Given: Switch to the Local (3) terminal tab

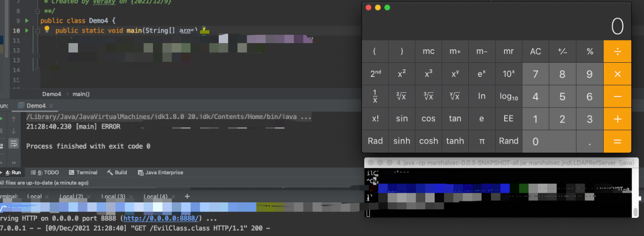Looking at the screenshot, I should pos(113,196).
